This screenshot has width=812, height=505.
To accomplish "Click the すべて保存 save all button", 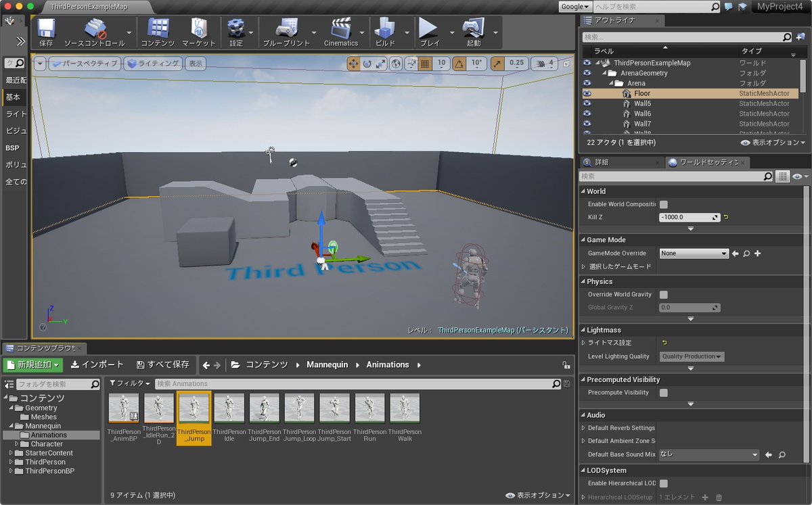I will (x=162, y=365).
